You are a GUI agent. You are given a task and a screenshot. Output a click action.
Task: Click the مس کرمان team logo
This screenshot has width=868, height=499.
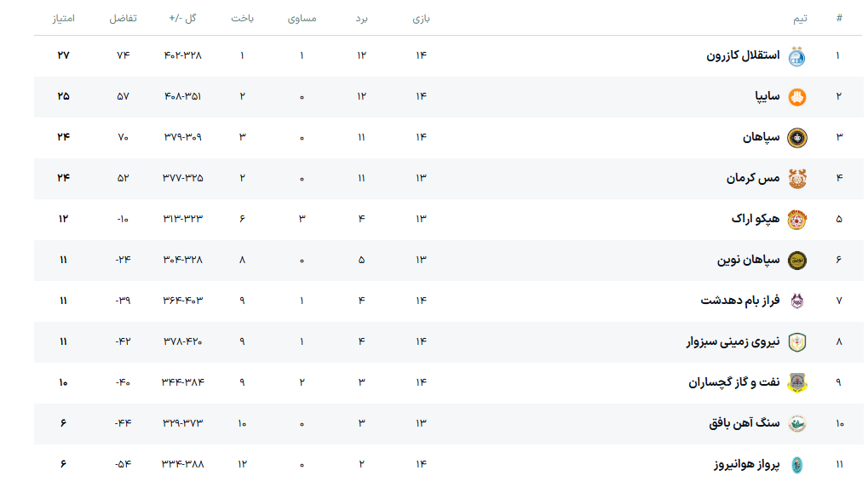tap(796, 179)
